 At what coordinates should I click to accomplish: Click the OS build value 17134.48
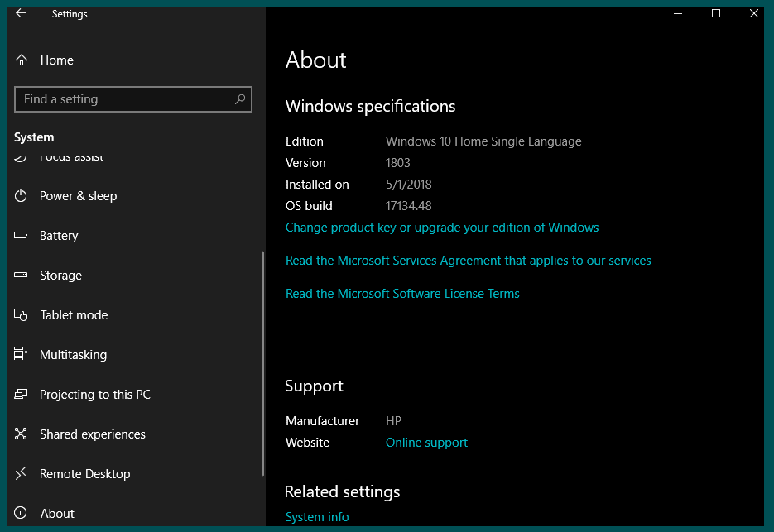409,206
